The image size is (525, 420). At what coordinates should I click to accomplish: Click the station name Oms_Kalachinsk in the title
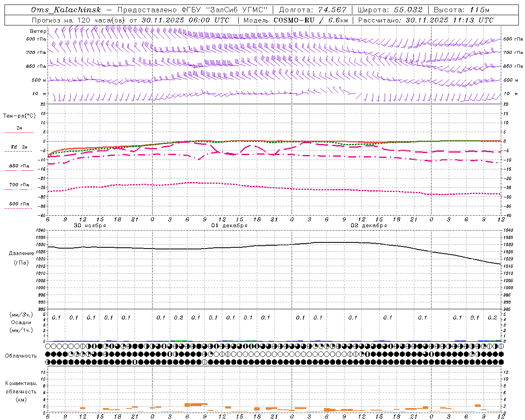66,10
